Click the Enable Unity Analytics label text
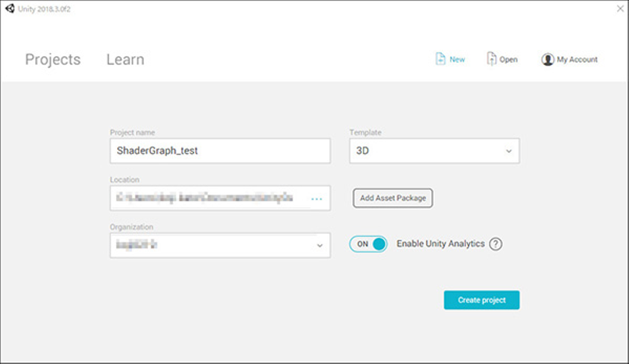Image resolution: width=629 pixels, height=364 pixels. [x=441, y=244]
